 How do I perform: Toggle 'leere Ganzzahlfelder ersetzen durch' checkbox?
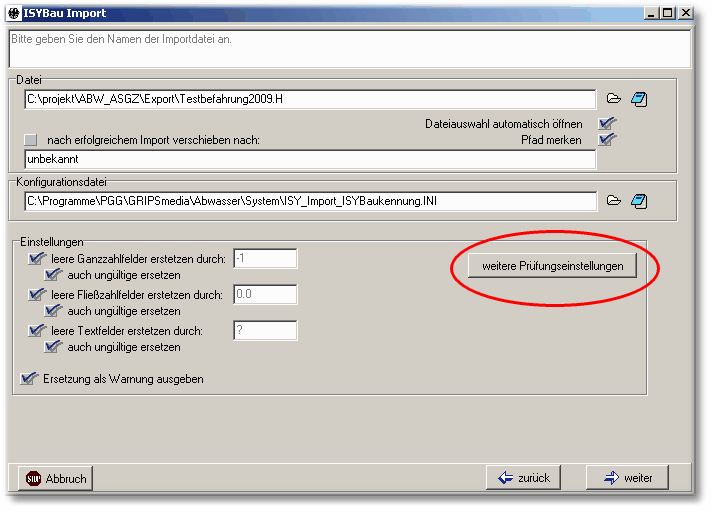(37, 258)
